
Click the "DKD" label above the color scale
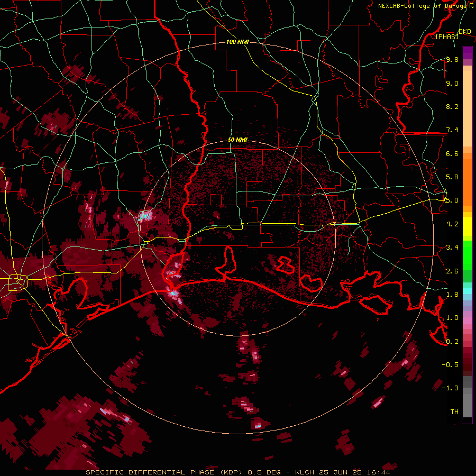coord(464,32)
